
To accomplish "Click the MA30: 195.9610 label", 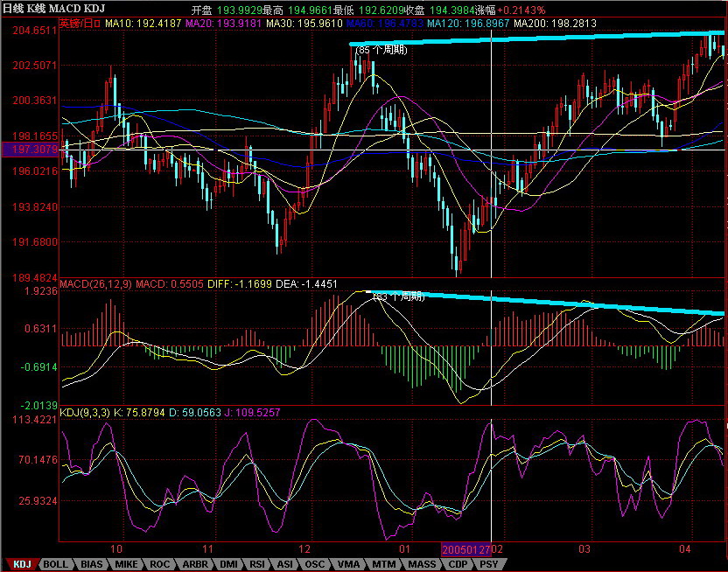I will [304, 23].
